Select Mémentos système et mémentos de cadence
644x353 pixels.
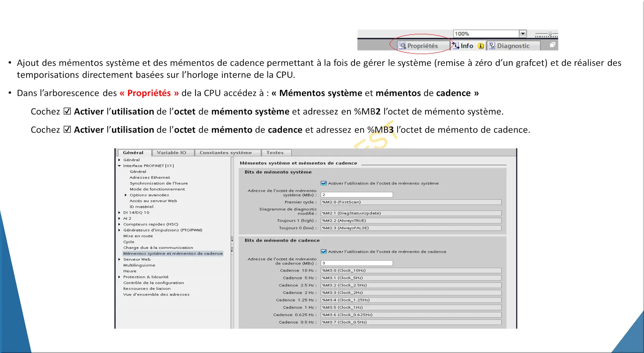pyautogui.click(x=173, y=253)
